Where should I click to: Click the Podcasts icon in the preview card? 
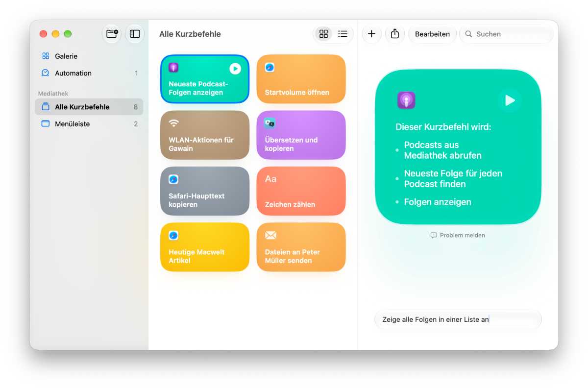tap(406, 100)
